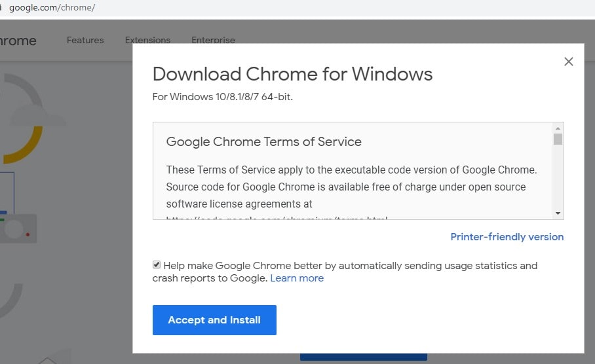Click the Terms box scroll-down arrow
The width and height of the screenshot is (595, 364).
[x=558, y=213]
